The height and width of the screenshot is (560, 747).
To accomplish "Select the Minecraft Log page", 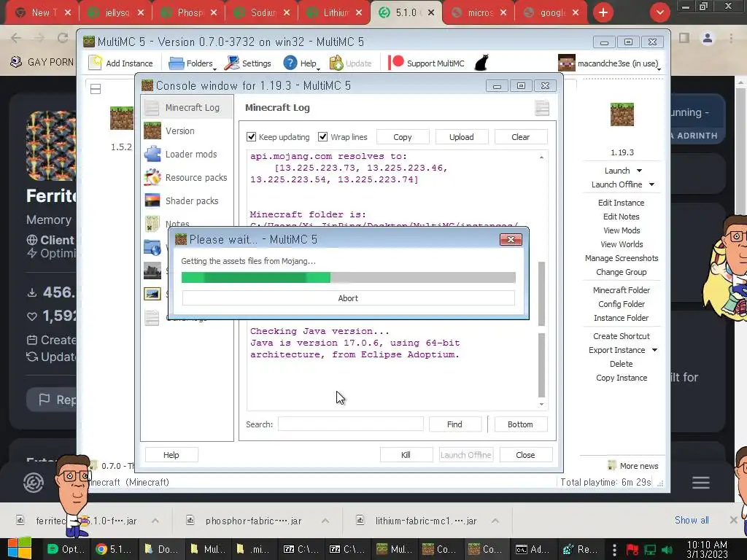I will [187, 108].
